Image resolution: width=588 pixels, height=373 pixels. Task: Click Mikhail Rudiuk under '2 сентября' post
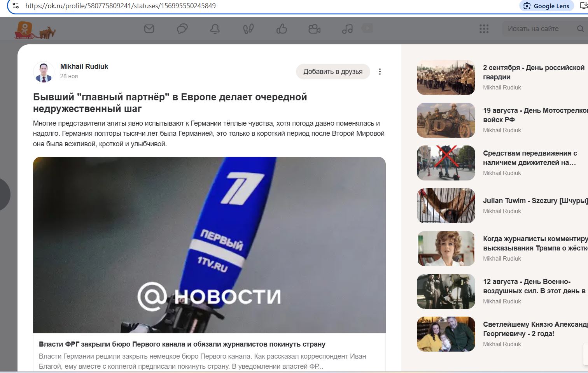(x=502, y=88)
